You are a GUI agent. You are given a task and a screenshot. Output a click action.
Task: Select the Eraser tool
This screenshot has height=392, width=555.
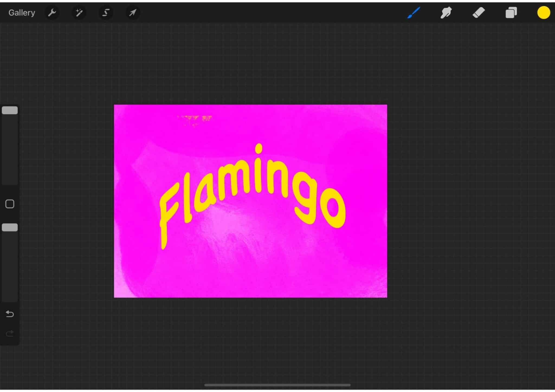(479, 13)
